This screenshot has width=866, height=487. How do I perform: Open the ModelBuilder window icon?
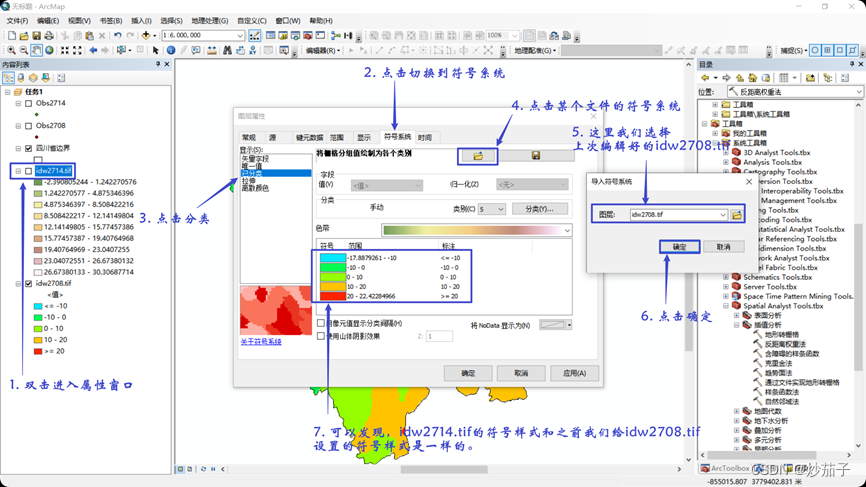[x=335, y=35]
